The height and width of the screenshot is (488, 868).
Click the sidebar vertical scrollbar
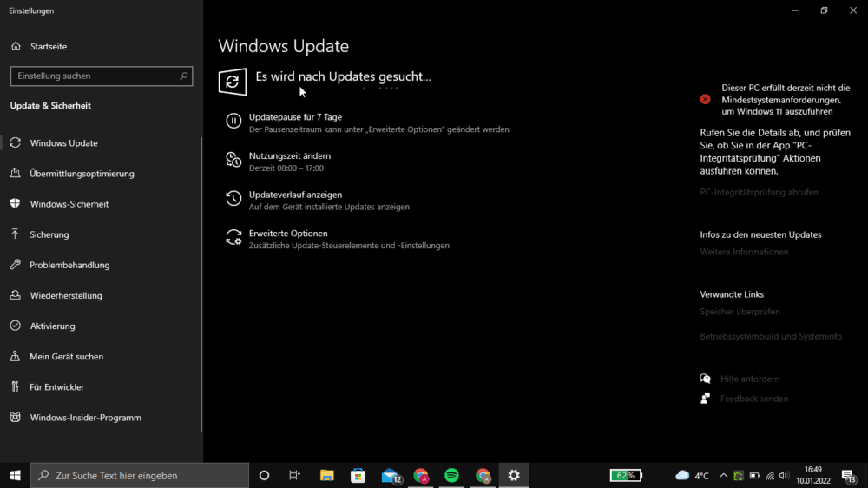(201, 285)
